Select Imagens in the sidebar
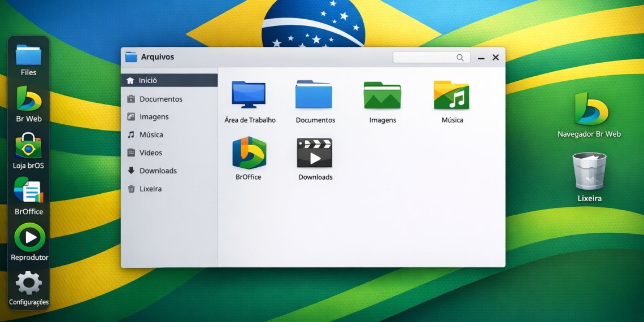Image resolution: width=644 pixels, height=322 pixels. (169, 116)
